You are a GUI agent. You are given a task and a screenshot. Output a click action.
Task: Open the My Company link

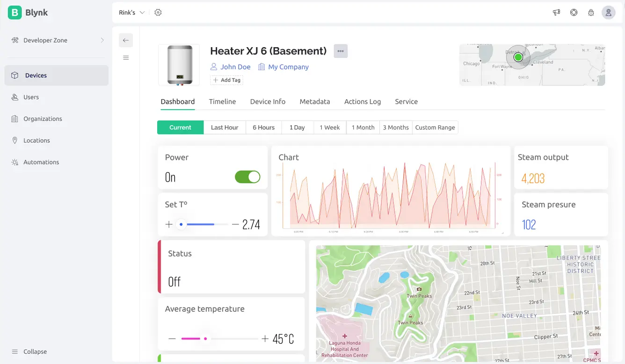pyautogui.click(x=288, y=67)
